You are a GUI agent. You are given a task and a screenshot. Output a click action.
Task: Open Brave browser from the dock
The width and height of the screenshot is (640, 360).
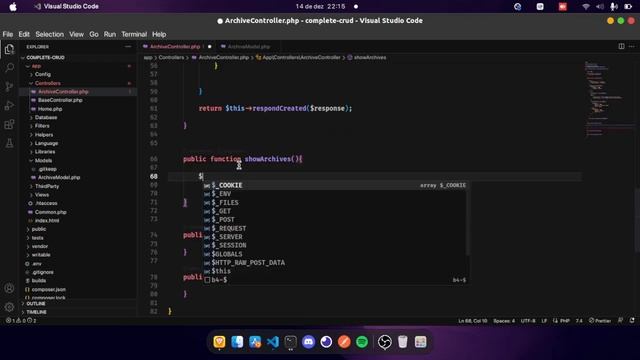219,342
